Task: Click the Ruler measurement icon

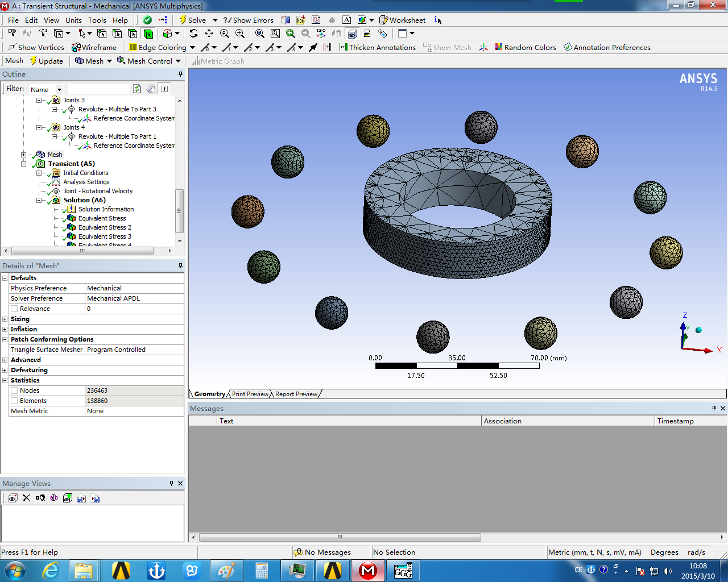Action: [x=367, y=34]
